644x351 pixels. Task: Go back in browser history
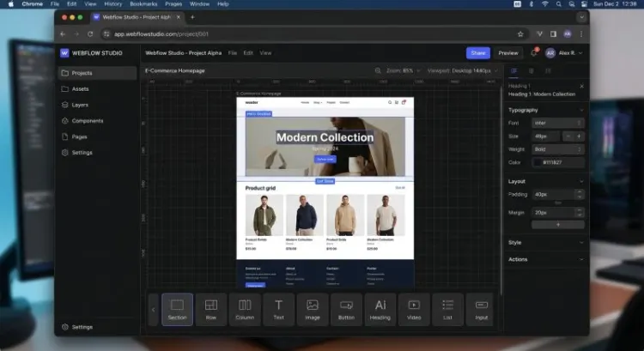coord(63,34)
